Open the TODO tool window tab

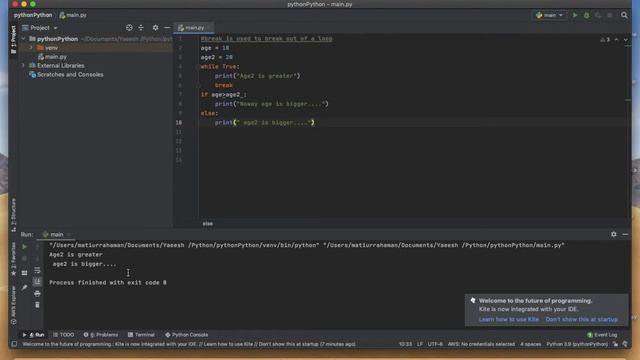click(64, 335)
